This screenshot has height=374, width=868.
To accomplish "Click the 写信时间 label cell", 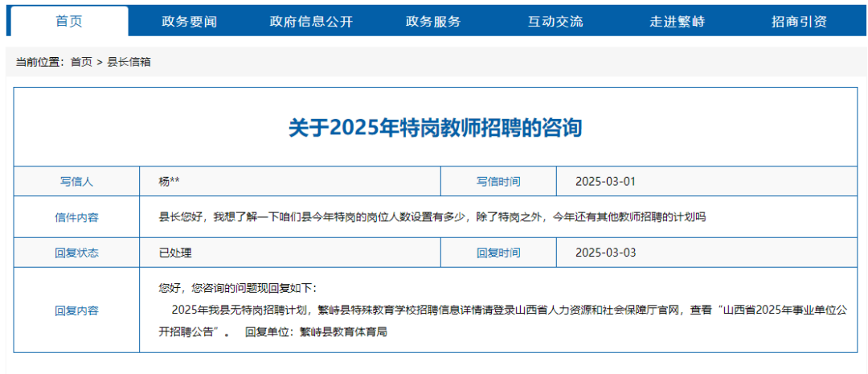I will point(497,181).
